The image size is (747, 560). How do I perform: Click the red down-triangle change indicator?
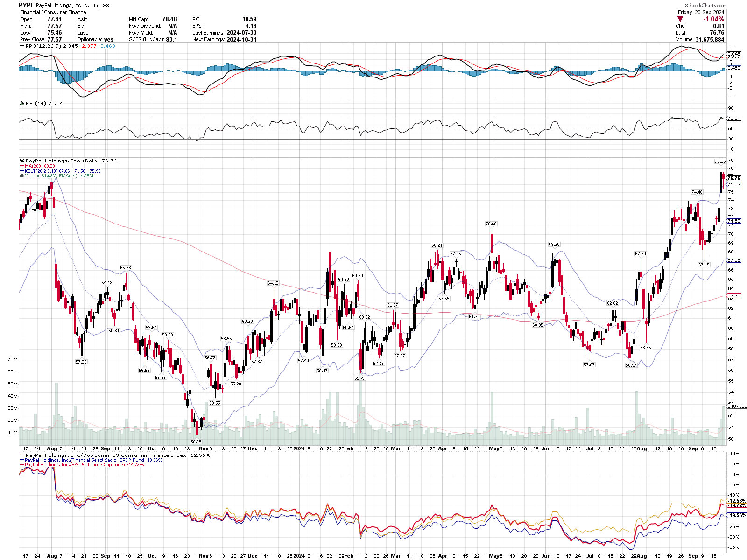pyautogui.click(x=680, y=19)
